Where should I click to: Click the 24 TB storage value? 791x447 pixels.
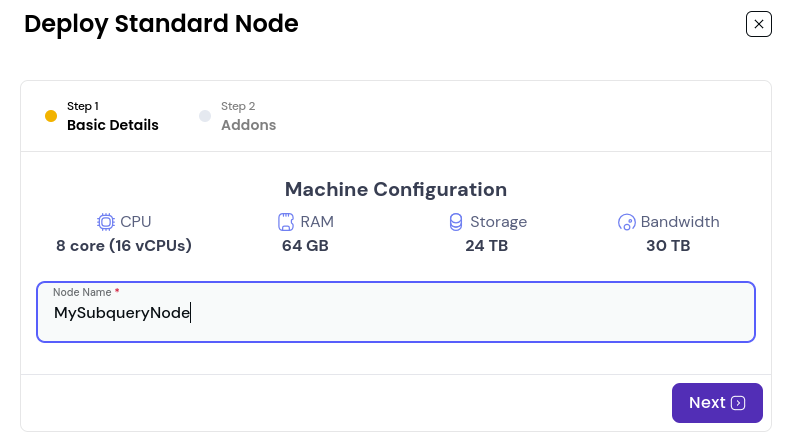point(486,246)
